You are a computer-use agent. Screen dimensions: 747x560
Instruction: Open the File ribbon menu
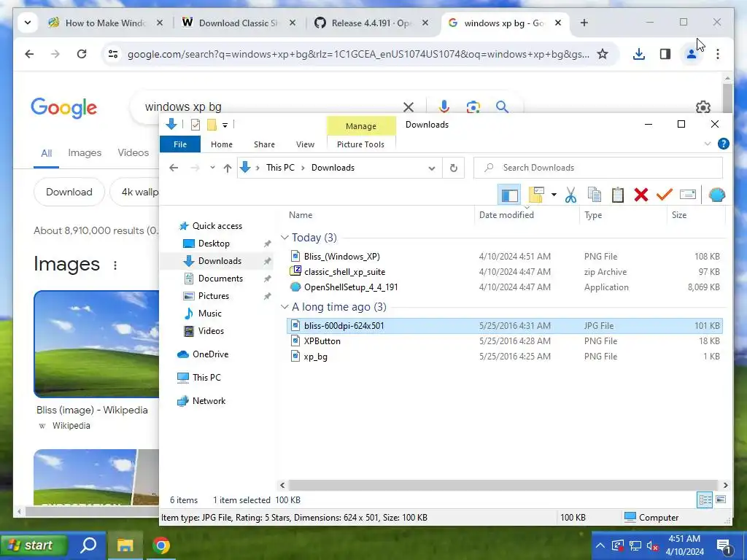click(180, 144)
